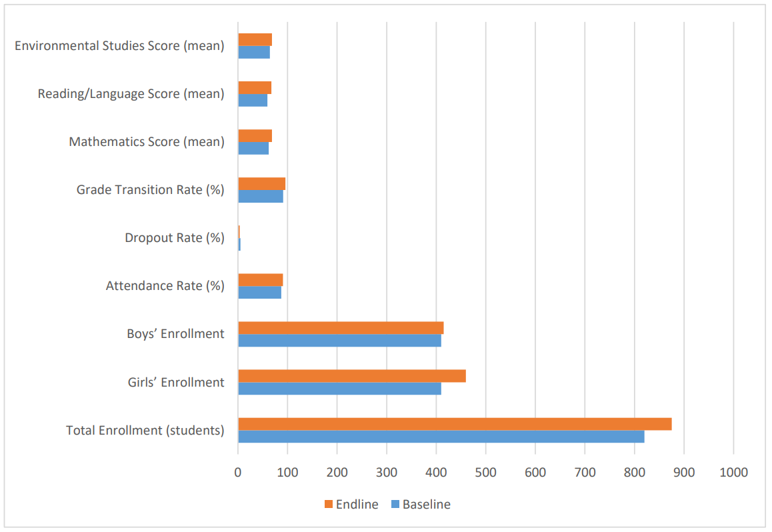Click the Grade Transition Rate orange bar
772x532 pixels.
click(x=261, y=184)
